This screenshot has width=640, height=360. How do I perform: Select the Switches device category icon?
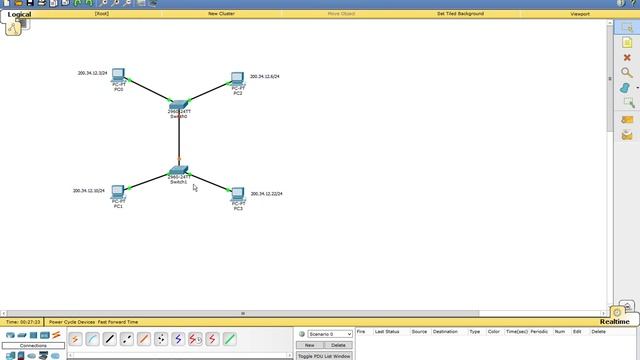22,335
